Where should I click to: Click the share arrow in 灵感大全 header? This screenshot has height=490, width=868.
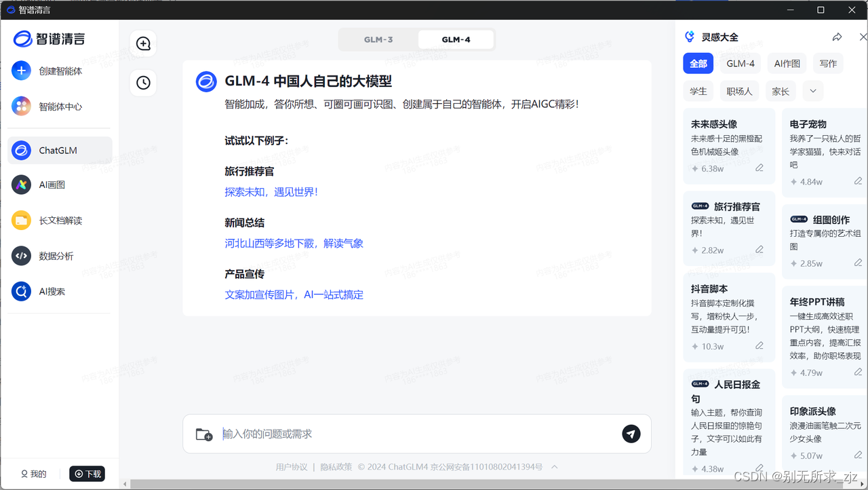837,37
